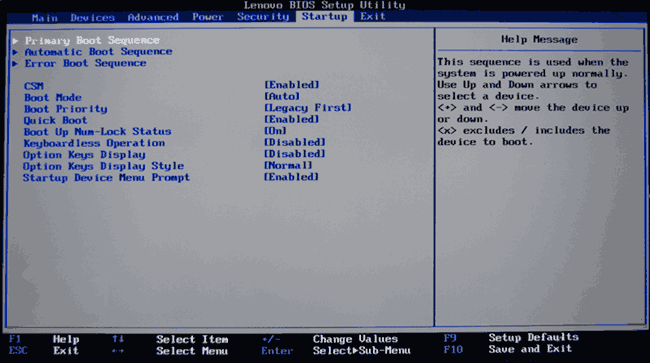The width and height of the screenshot is (650, 363).
Task: Toggle Startup Device Menu Prompt [Enabled]
Action: [x=292, y=177]
